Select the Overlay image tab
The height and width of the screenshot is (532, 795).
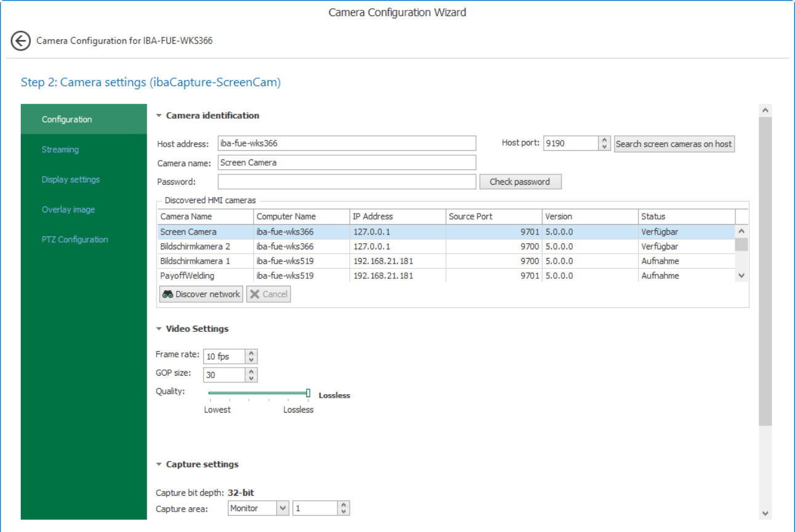[68, 210]
